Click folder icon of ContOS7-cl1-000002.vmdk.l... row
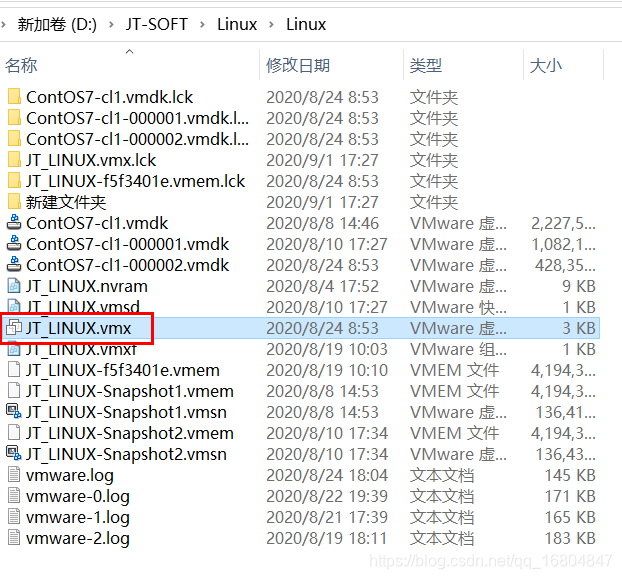This screenshot has width=622, height=579. coord(14,139)
